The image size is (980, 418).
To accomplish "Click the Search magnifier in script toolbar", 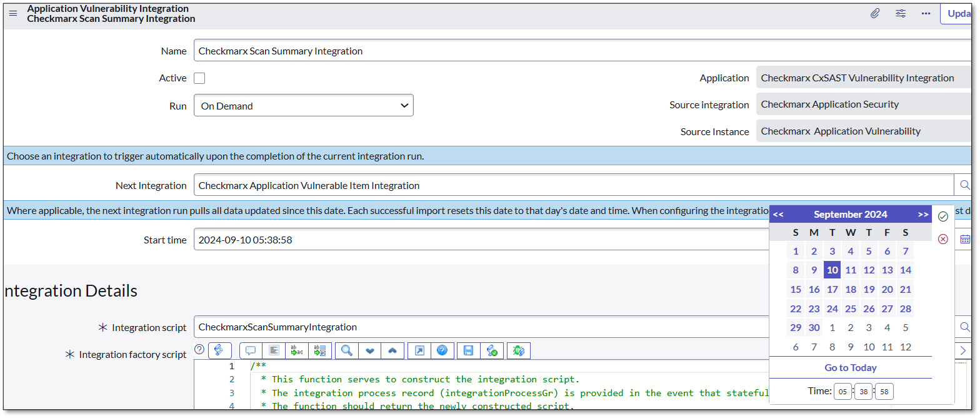I will (x=346, y=350).
